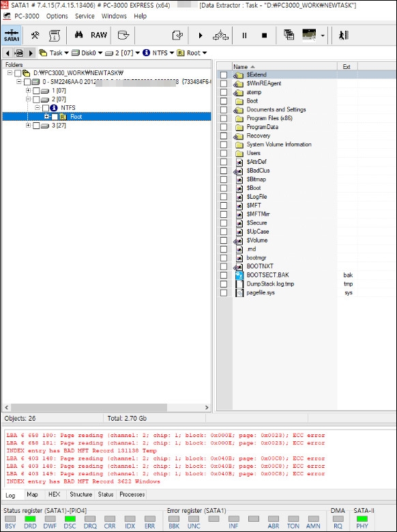Navigate forward with the right arrow

31,53
